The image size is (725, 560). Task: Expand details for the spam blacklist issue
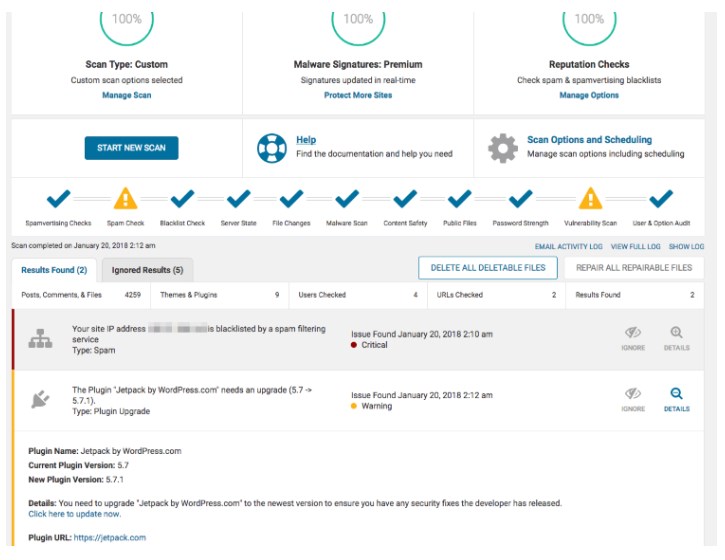point(676,339)
